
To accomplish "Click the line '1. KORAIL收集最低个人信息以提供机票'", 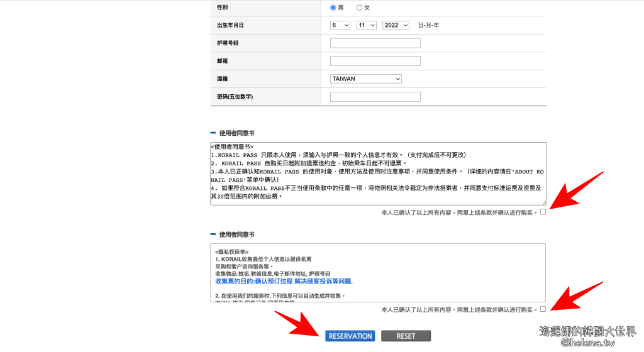I will click(264, 259).
